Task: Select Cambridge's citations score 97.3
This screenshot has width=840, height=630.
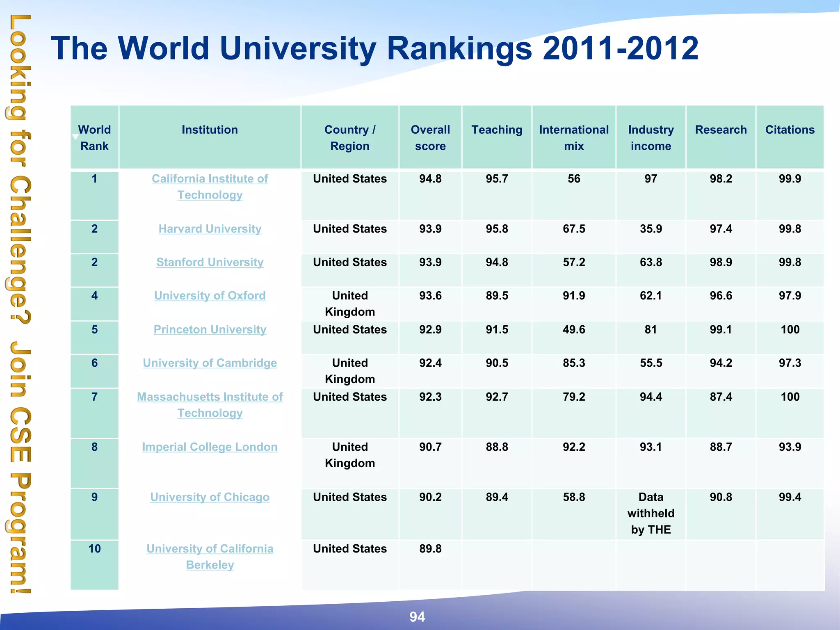Action: pos(790,363)
